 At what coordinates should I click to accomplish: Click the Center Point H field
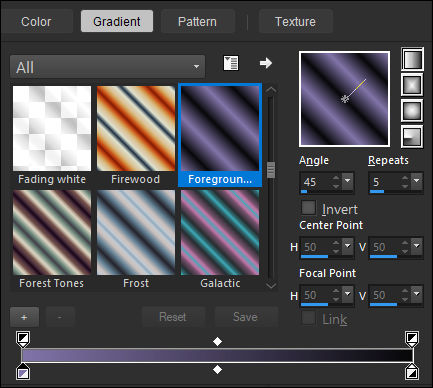[x=316, y=247]
